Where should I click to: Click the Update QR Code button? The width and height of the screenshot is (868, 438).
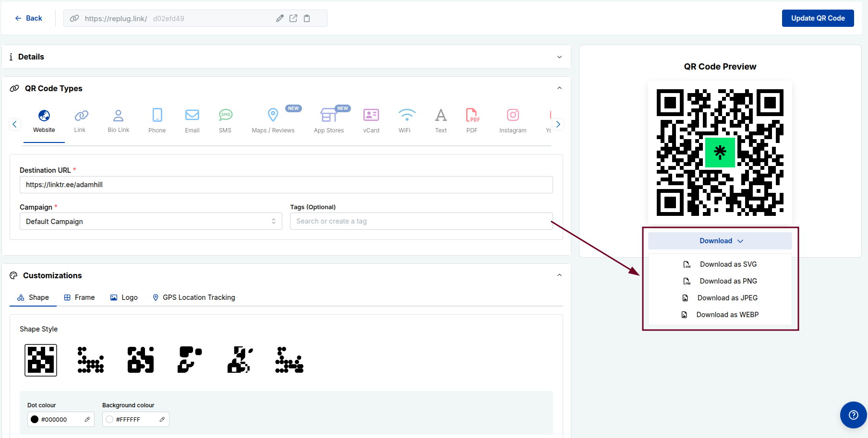818,18
